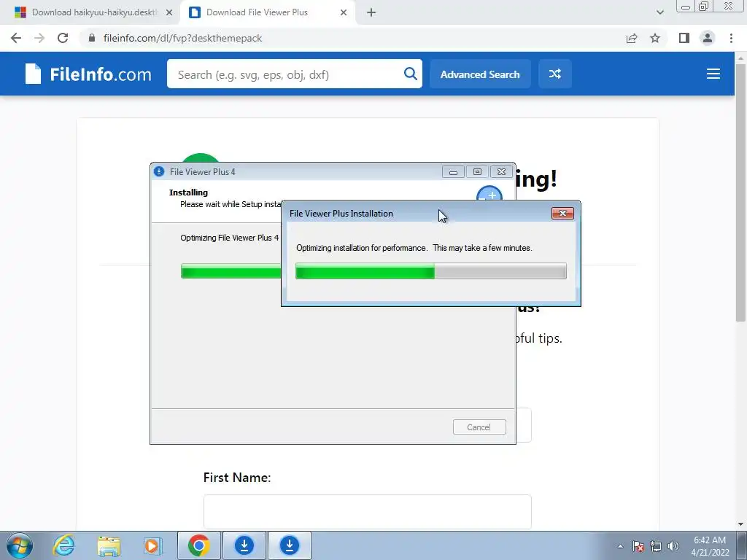Screen dimensions: 747x560
Task: Close the Download haikyuu-haikyu tab
Action: click(169, 12)
